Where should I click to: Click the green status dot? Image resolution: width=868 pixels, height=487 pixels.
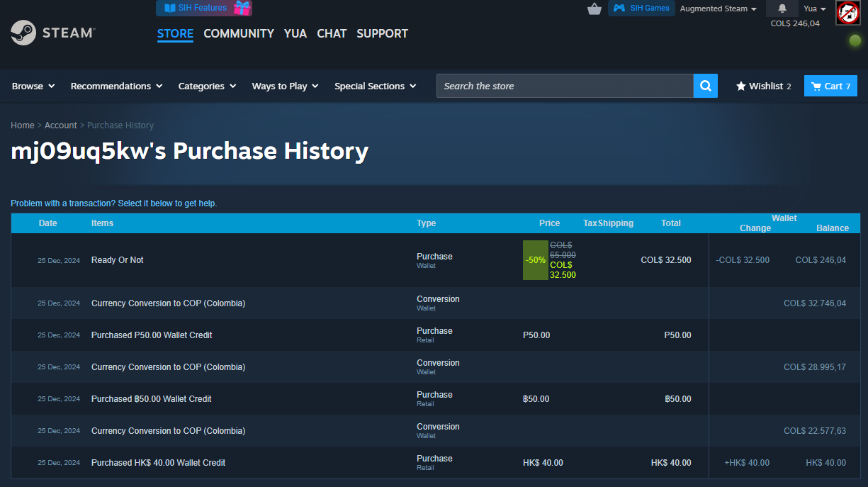(x=855, y=40)
